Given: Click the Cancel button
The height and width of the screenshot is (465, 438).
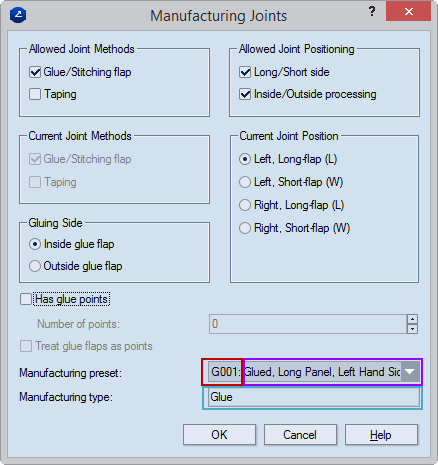Looking at the screenshot, I should (300, 435).
